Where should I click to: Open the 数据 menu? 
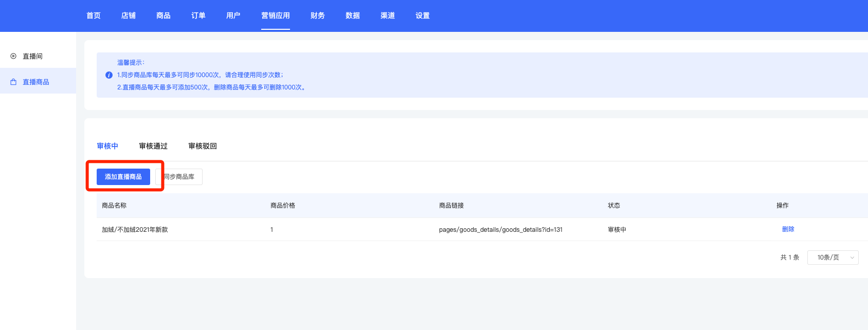coord(353,15)
